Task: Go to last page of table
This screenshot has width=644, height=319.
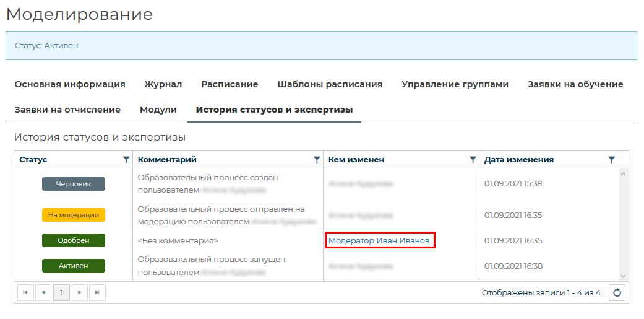Action: click(x=97, y=292)
